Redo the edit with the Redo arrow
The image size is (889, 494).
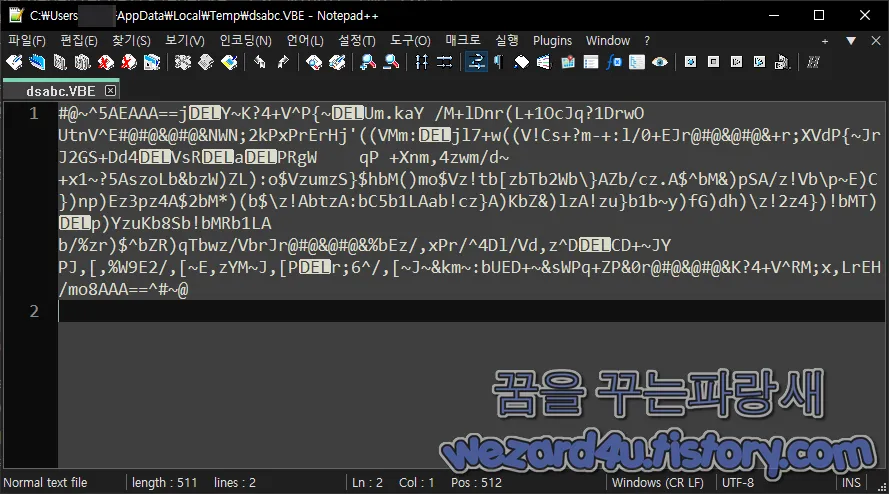[283, 62]
